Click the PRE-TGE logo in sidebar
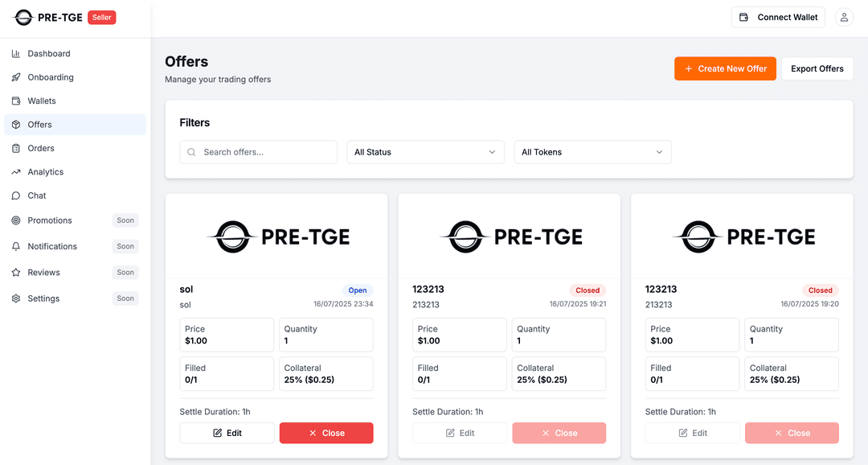This screenshot has height=465, width=868. [48, 17]
